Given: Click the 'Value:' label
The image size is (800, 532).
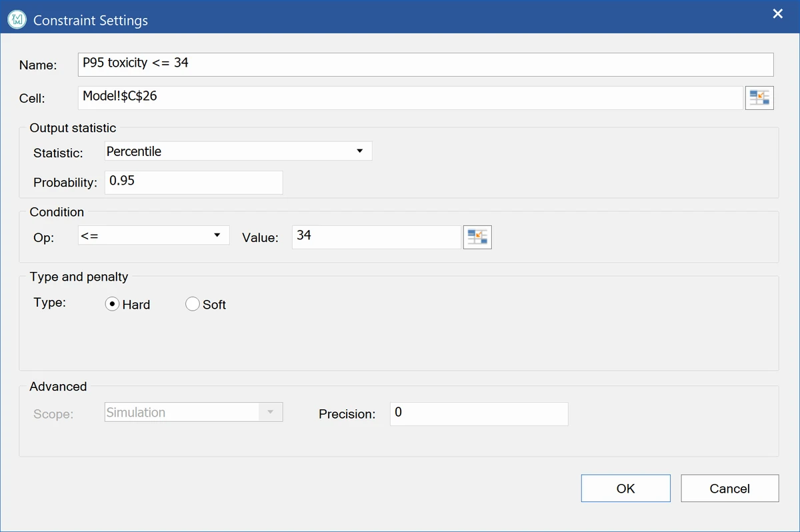Looking at the screenshot, I should click(260, 237).
